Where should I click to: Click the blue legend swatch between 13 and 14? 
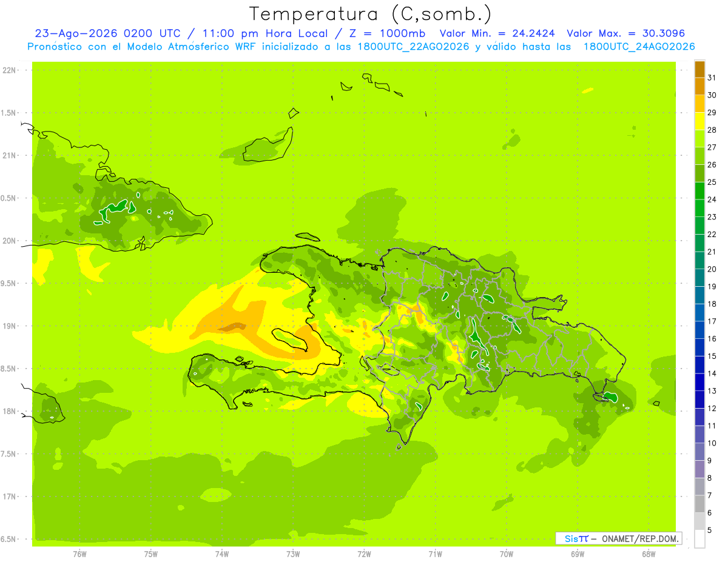699,382
